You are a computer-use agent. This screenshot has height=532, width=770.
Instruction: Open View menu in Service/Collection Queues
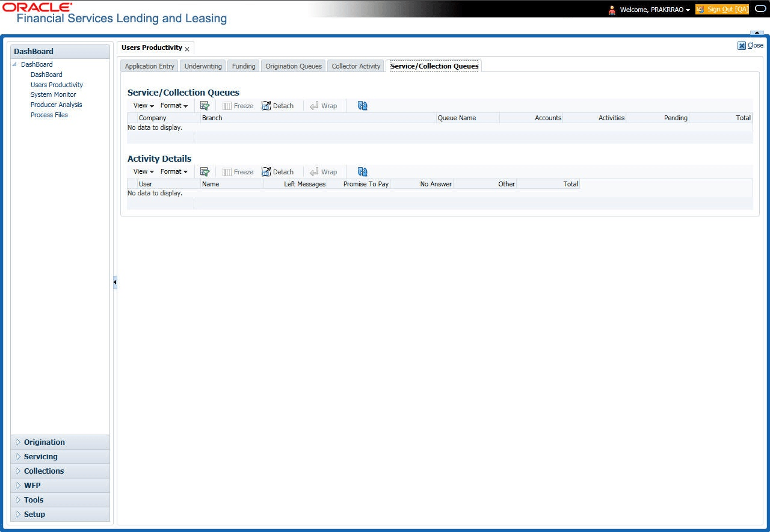143,106
